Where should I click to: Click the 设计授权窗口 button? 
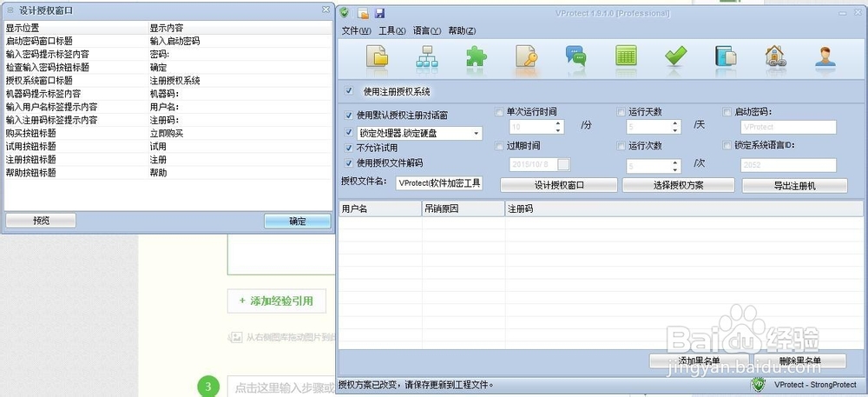[558, 186]
